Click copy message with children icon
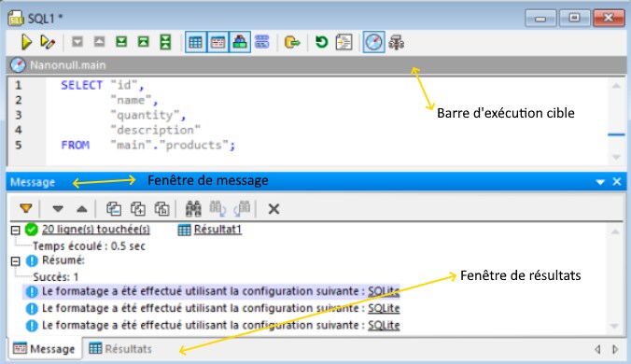This screenshot has width=631, height=364. tap(138, 208)
